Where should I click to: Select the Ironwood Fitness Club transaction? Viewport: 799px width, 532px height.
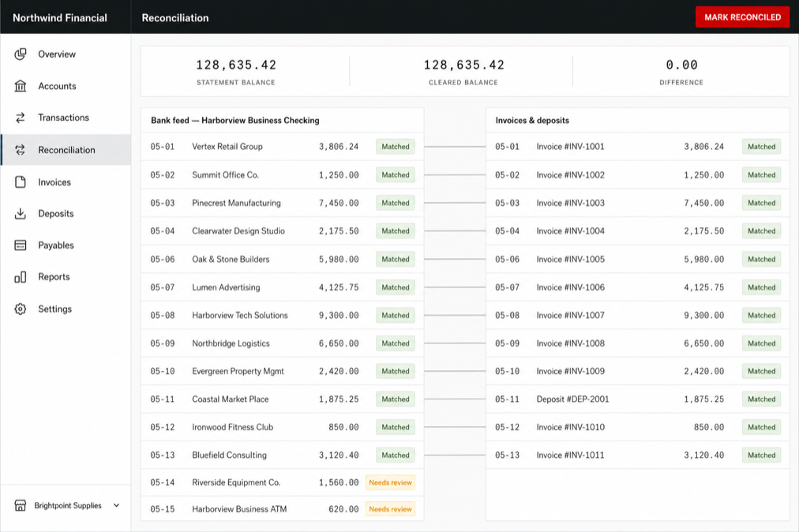pos(283,427)
